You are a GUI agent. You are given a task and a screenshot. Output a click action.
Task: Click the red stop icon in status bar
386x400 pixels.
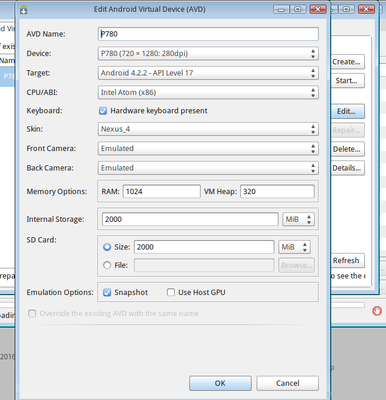point(377,311)
